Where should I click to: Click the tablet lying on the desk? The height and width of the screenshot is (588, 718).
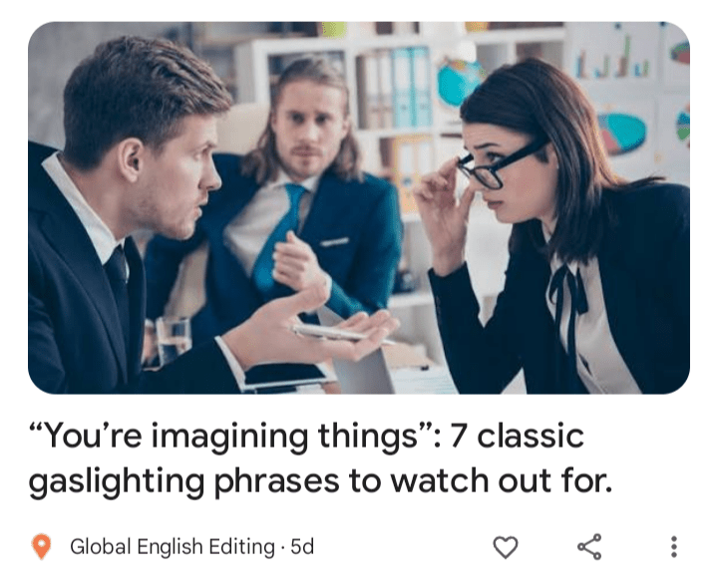287,376
